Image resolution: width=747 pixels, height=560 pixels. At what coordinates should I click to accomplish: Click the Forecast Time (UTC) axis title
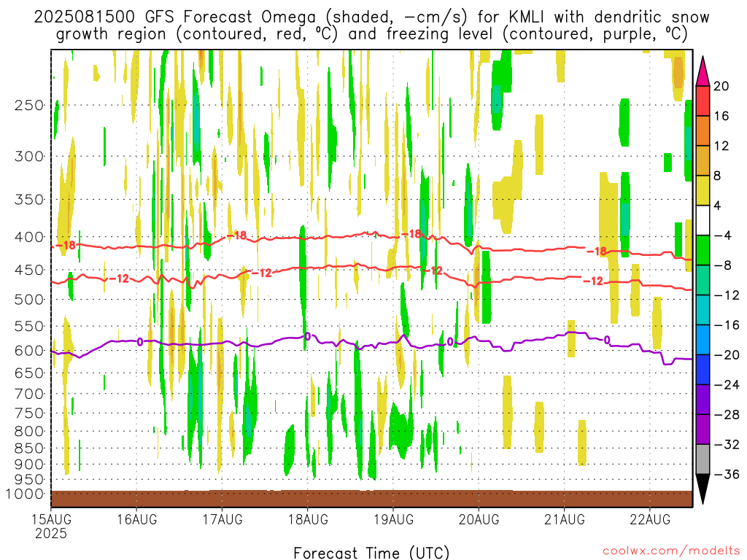371,553
